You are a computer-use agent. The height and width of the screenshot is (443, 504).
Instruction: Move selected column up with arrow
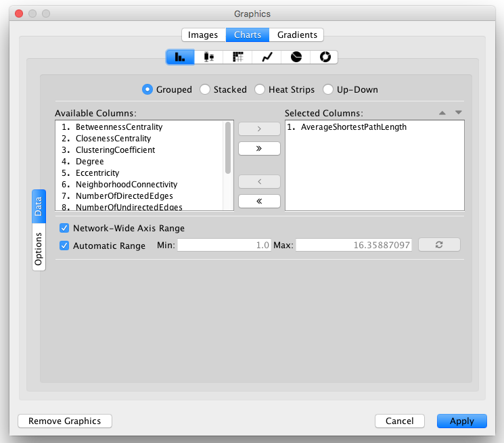click(442, 113)
